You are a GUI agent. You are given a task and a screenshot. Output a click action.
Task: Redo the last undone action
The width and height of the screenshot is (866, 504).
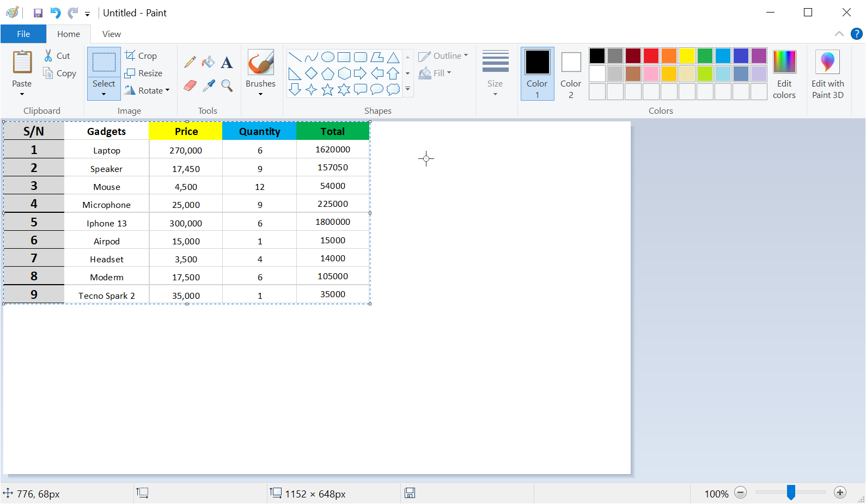(x=72, y=13)
